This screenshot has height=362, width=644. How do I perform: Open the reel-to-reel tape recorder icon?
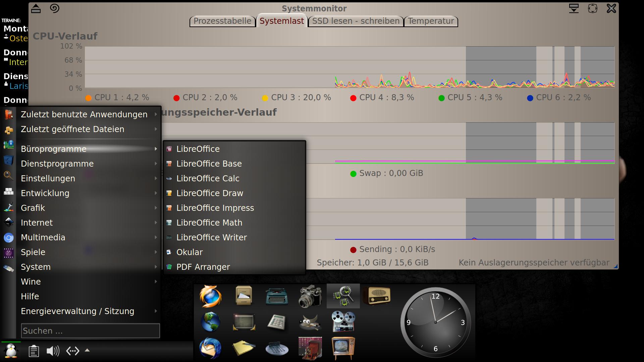(343, 321)
